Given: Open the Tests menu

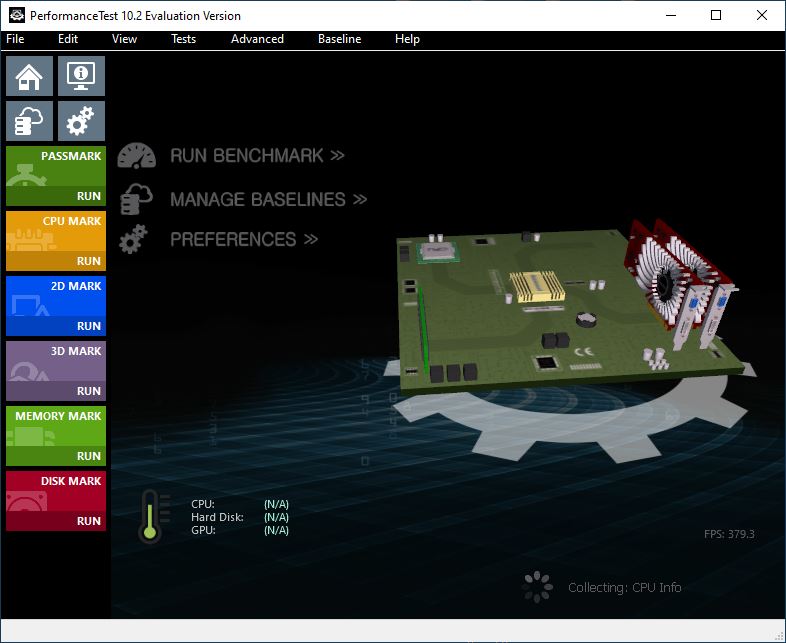Looking at the screenshot, I should tap(183, 39).
